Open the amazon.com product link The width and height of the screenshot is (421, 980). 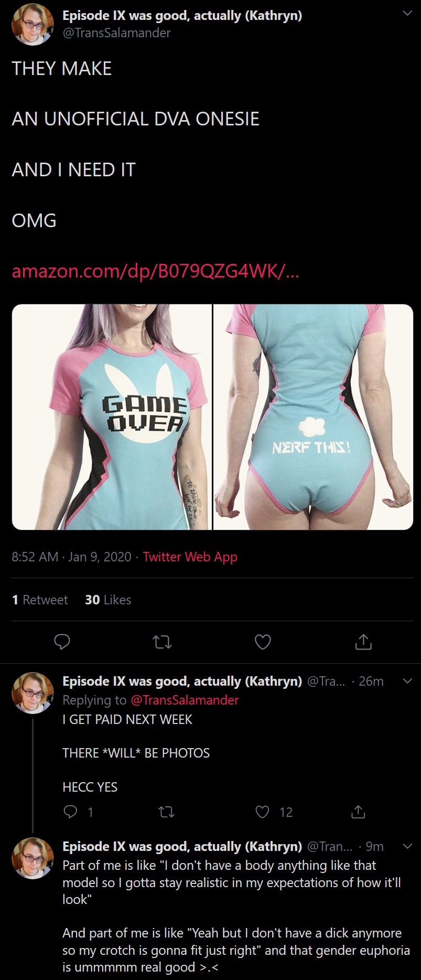coord(155,271)
